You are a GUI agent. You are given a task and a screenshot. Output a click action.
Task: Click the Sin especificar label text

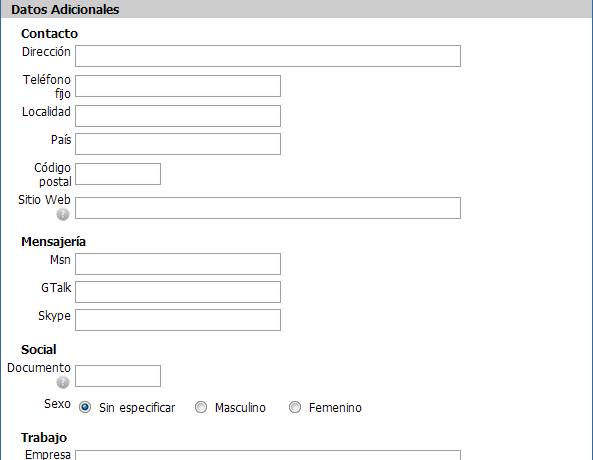click(x=137, y=408)
